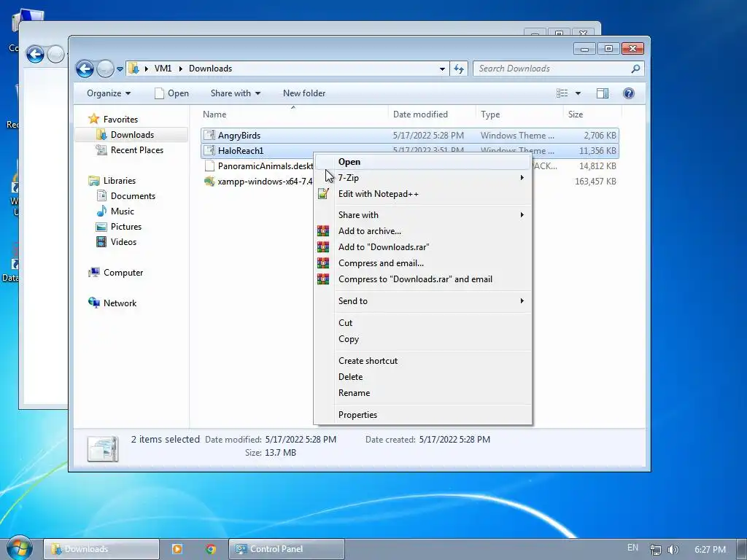
Task: Choose Open from the context menu
Action: (x=422, y=162)
